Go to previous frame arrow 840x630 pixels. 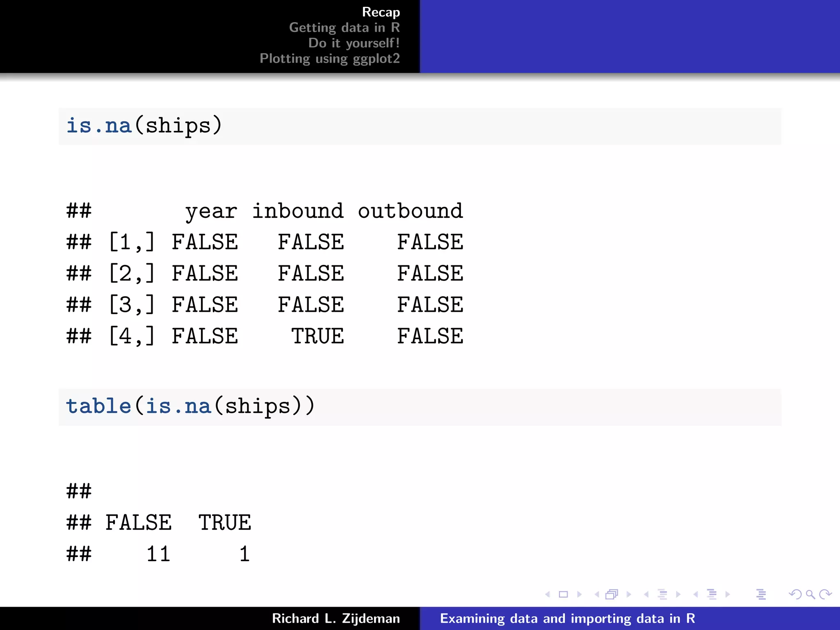[x=597, y=594]
